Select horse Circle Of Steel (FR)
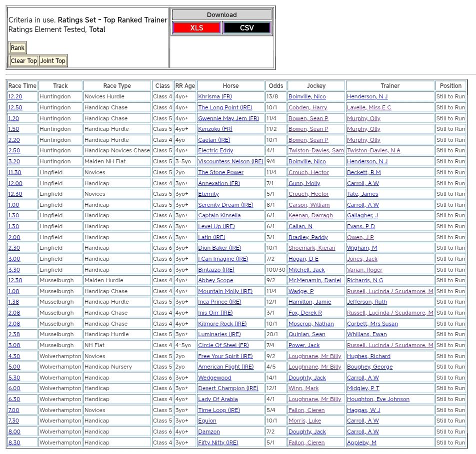Viewport: 476px width, 454px height. point(223,345)
